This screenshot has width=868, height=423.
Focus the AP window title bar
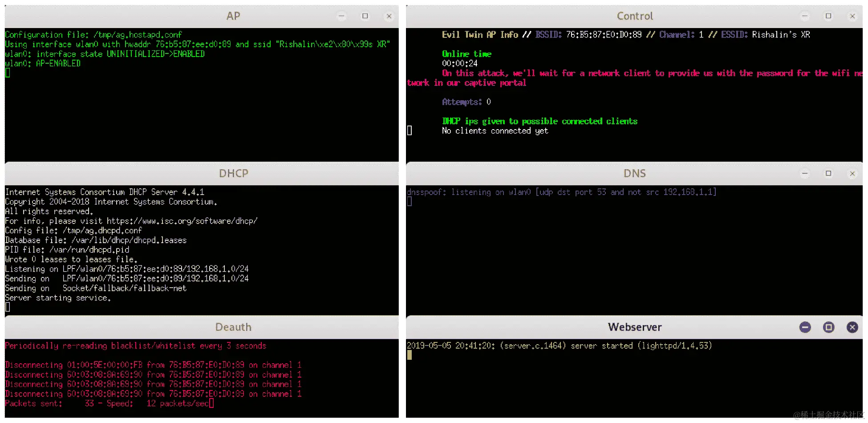click(202, 16)
